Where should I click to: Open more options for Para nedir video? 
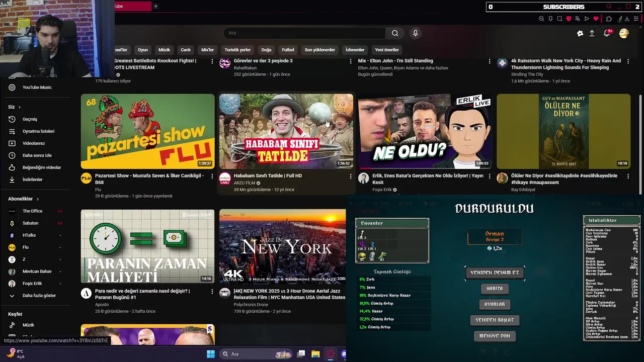coord(212,292)
